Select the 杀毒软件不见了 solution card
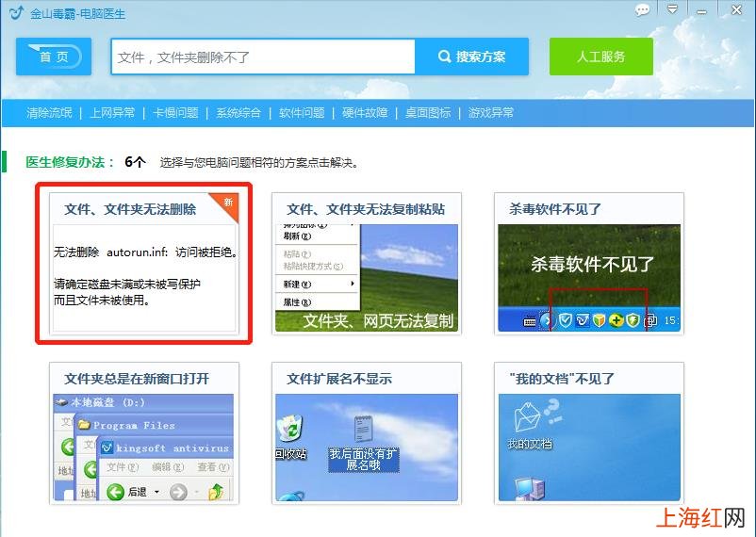This screenshot has height=537, width=756. [x=589, y=264]
